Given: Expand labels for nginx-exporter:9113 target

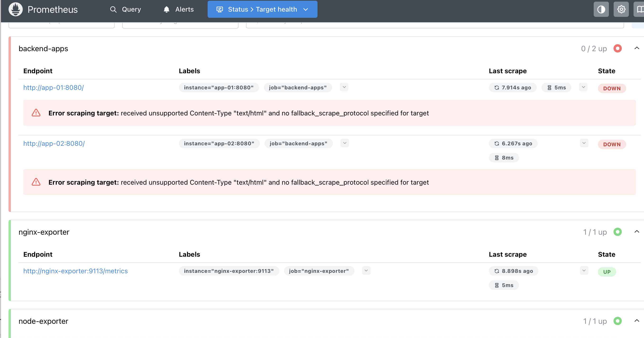Looking at the screenshot, I should click(x=366, y=270).
